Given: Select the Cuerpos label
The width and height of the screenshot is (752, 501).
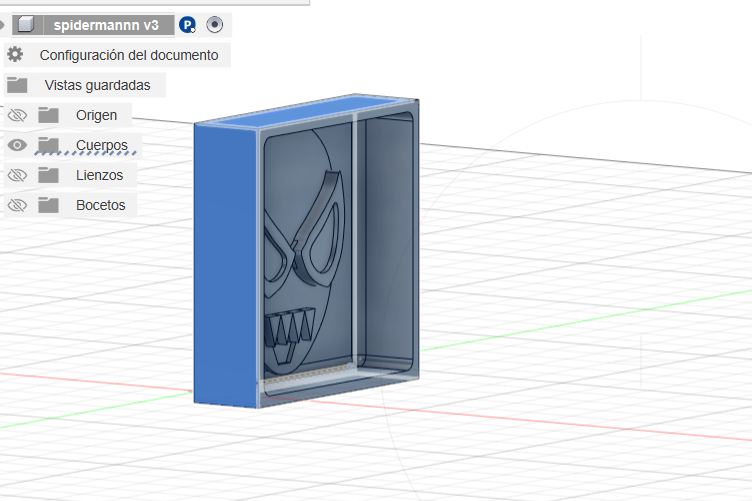Looking at the screenshot, I should (102, 145).
